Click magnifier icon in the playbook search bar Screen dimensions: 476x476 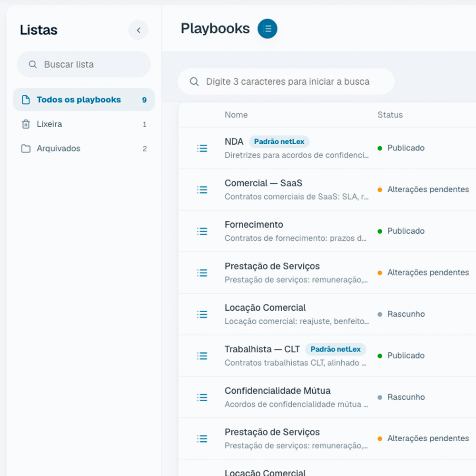click(x=194, y=82)
